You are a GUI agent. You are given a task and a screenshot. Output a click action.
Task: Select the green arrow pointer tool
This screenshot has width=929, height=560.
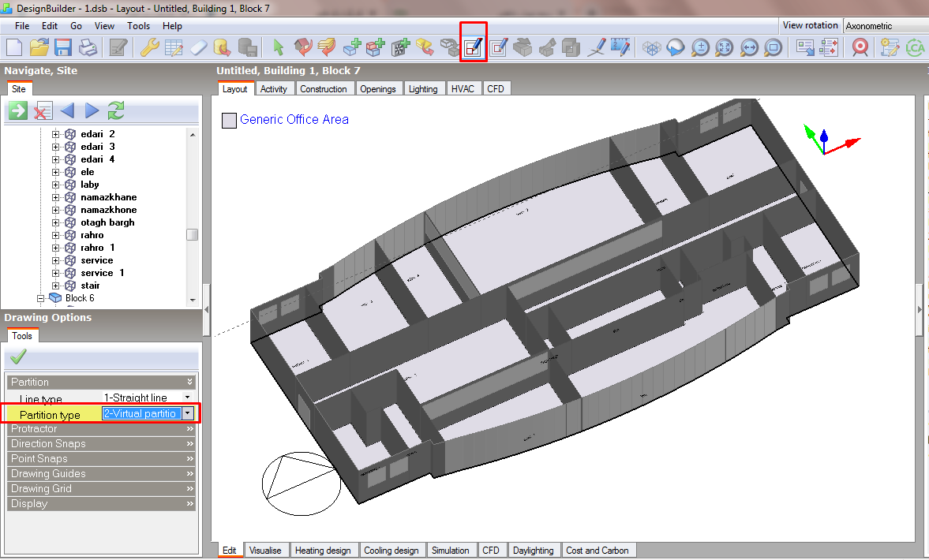tap(278, 47)
